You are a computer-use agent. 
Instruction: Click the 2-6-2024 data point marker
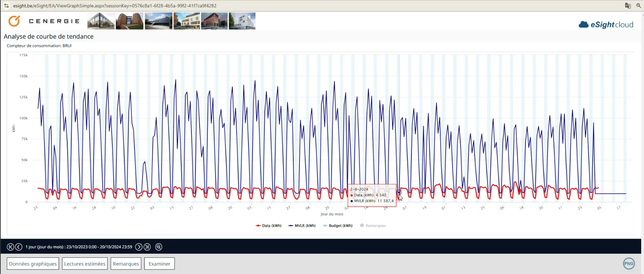pyautogui.click(x=399, y=193)
